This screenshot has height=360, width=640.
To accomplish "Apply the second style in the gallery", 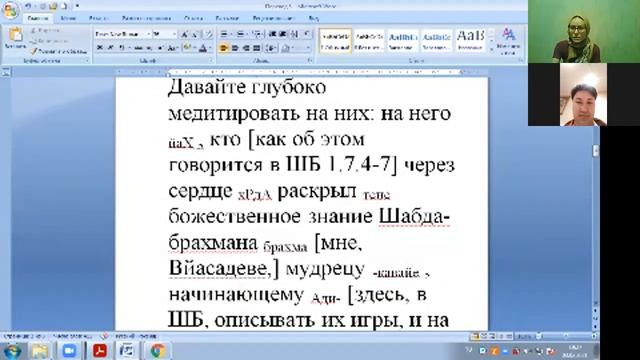I will [369, 41].
